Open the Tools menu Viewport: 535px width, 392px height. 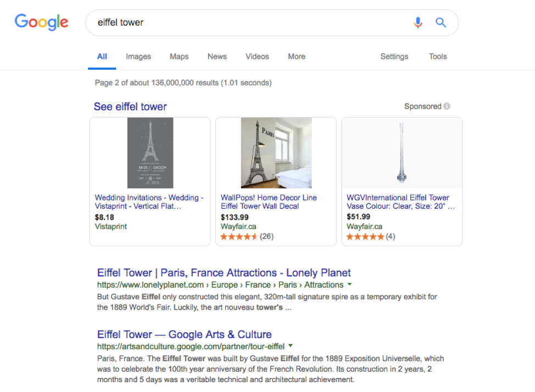pos(438,57)
